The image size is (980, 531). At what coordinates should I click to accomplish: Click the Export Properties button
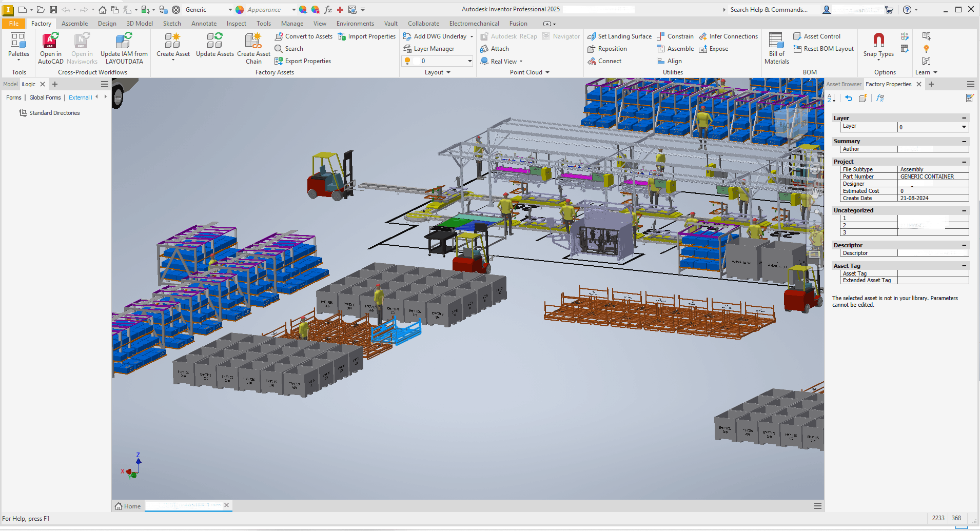pos(303,61)
